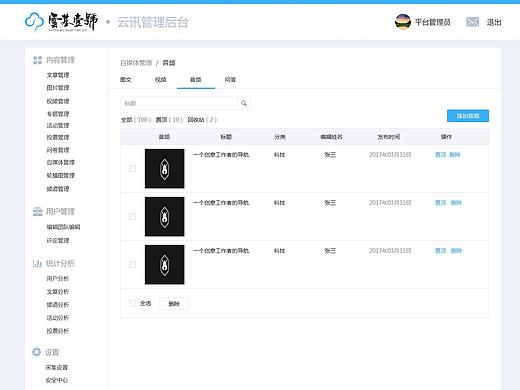Click the search magnifier icon

pos(244,103)
